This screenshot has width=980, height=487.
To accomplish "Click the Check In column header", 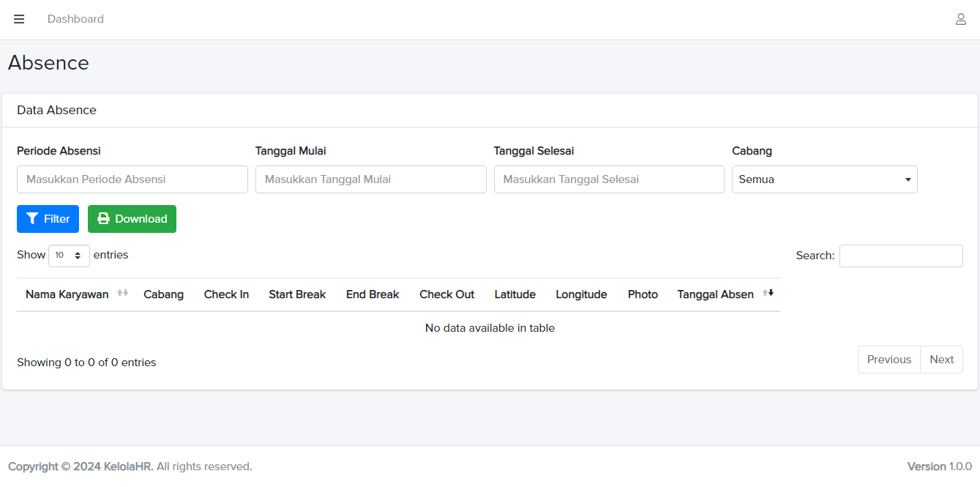I will 226,294.
